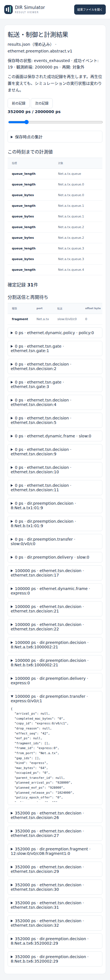The height and width of the screenshot is (980, 110).
Task: Go to previous record with 前の記録
Action: 18,103
